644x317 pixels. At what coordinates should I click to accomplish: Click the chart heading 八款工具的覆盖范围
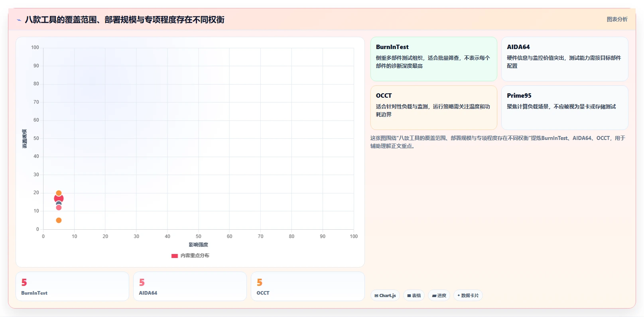coord(124,20)
